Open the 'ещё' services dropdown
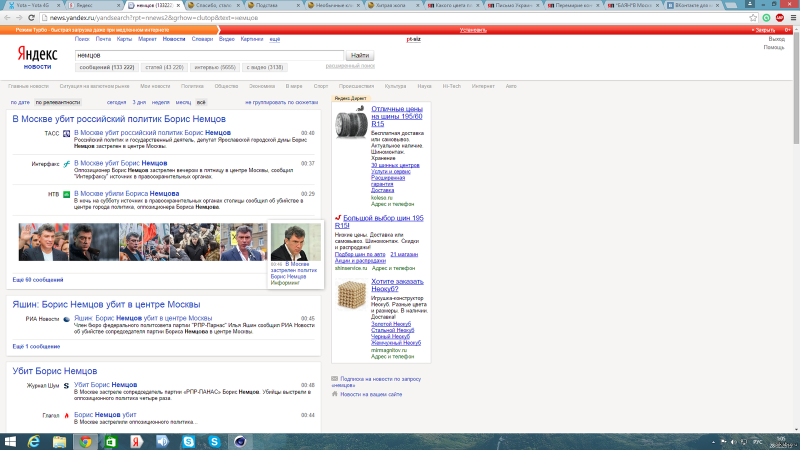This screenshot has height=450, width=800. [274, 39]
